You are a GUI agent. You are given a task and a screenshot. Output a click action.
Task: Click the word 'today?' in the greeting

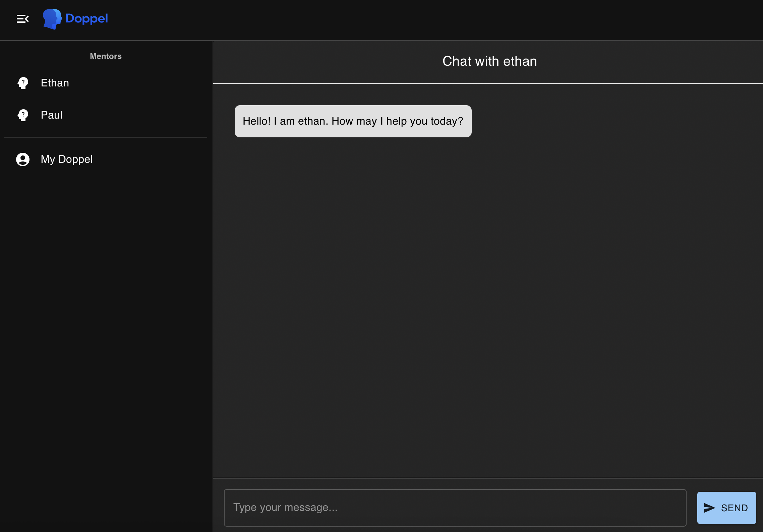pos(447,121)
